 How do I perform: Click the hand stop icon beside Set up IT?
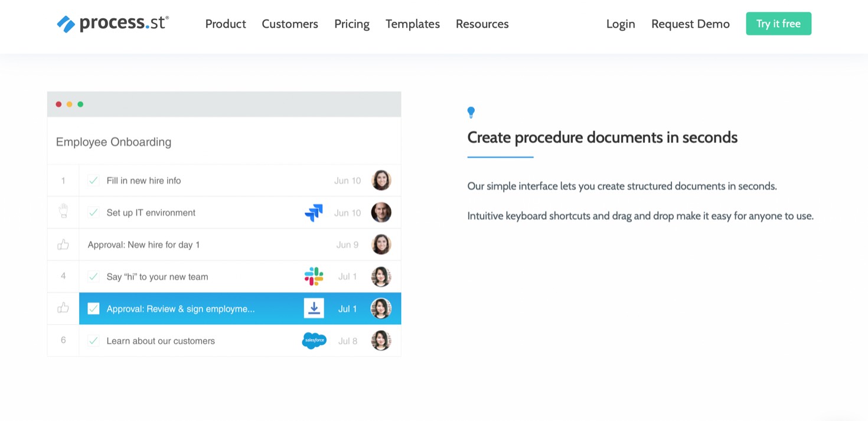click(x=63, y=212)
